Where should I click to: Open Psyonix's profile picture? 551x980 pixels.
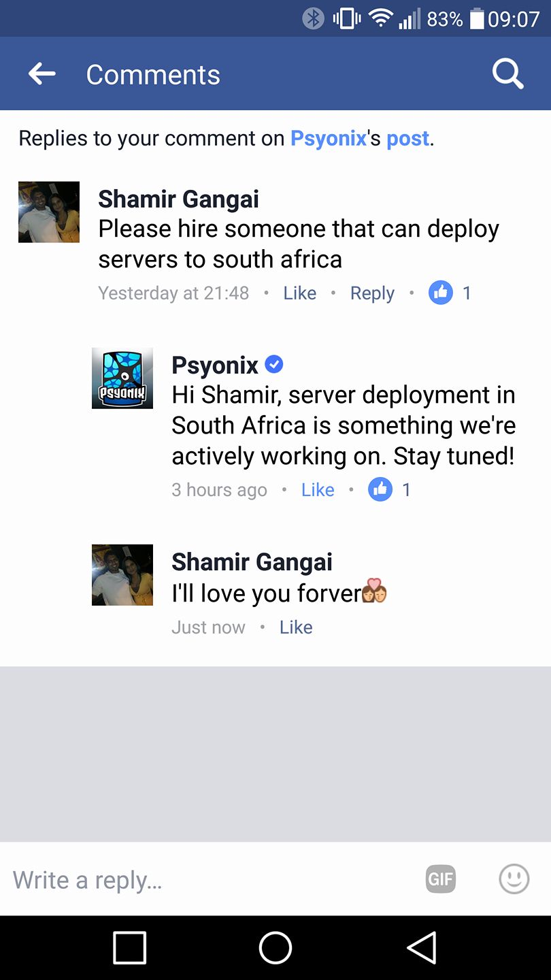[x=122, y=378]
